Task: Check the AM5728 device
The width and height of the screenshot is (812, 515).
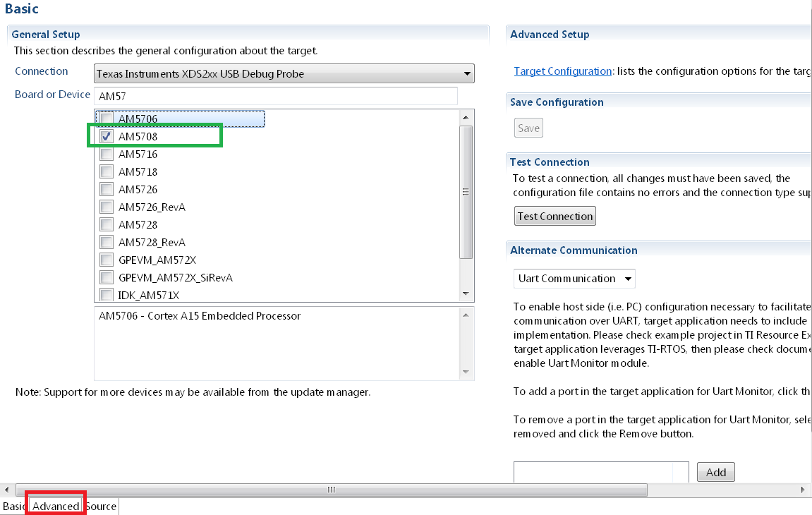Action: point(105,224)
